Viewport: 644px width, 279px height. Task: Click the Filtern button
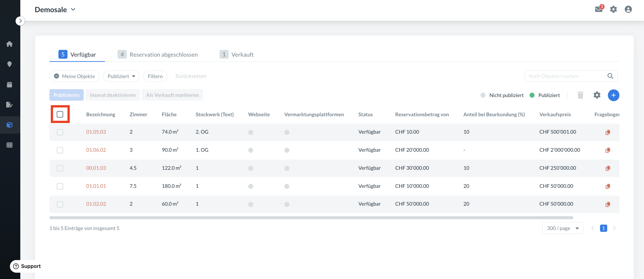[x=155, y=76]
